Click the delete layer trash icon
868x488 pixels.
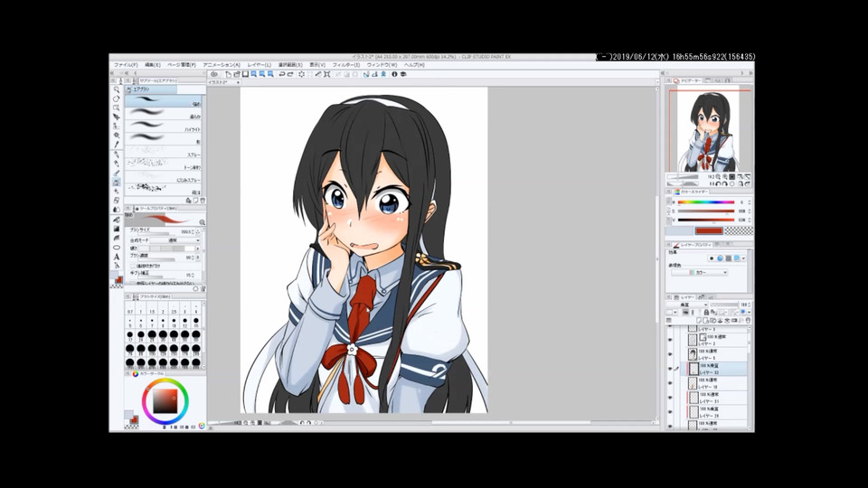click(x=748, y=320)
